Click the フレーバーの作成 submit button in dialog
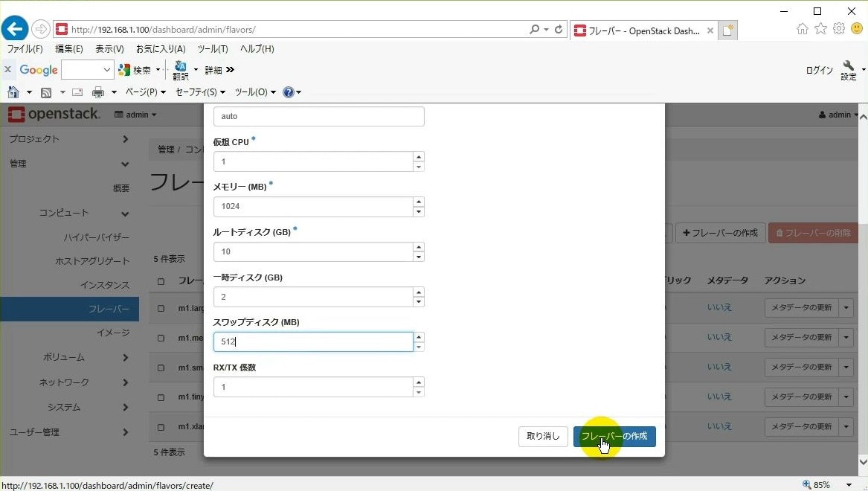This screenshot has height=491, width=868. 614,436
